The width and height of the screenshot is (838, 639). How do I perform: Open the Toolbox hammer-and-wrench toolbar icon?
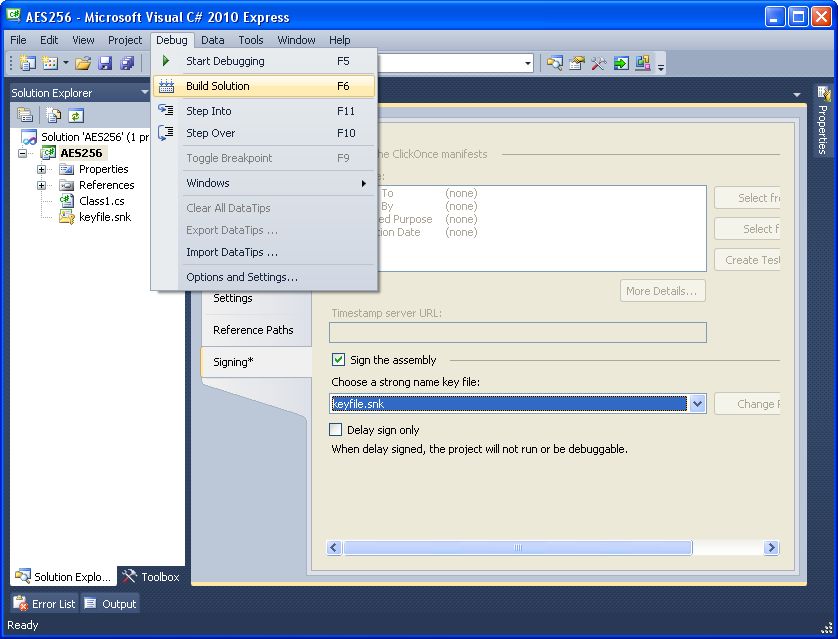pyautogui.click(x=599, y=63)
